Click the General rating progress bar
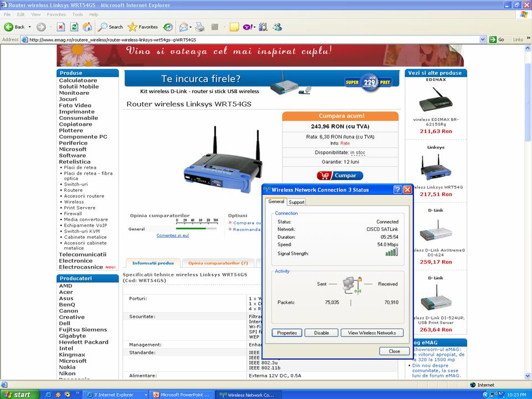The height and width of the screenshot is (399, 532). click(196, 228)
